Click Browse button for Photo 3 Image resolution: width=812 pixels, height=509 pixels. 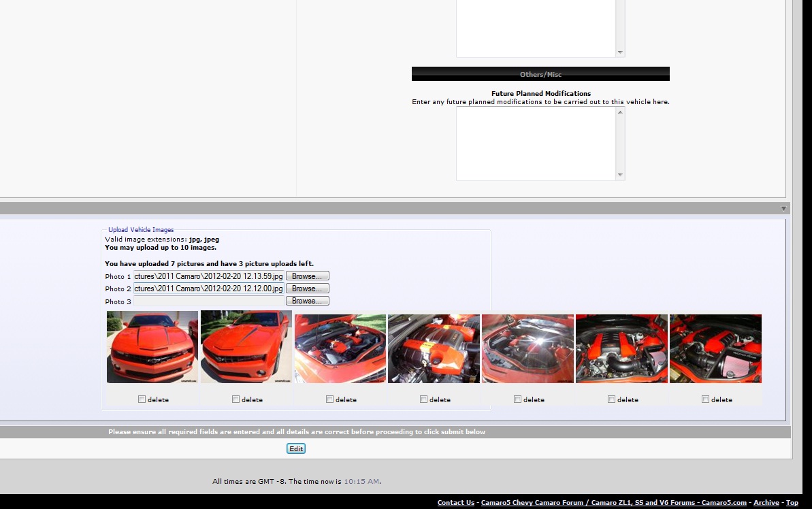coord(308,301)
